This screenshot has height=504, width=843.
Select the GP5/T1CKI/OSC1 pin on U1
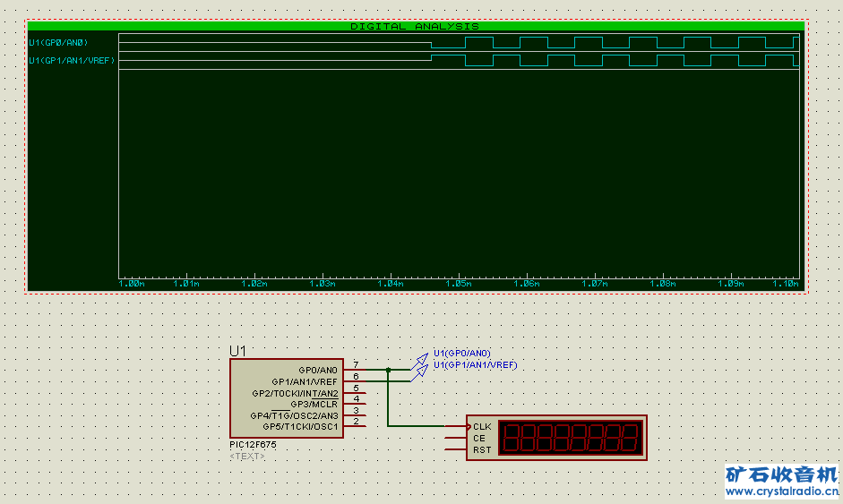click(x=300, y=426)
